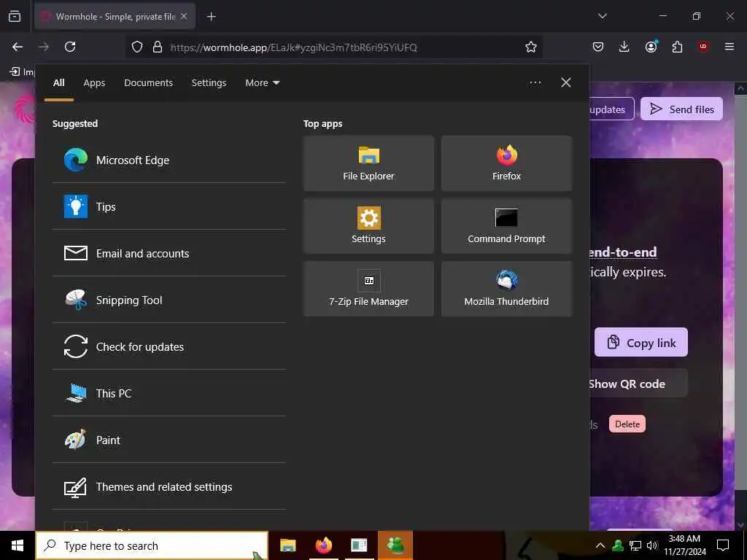Launch Snipping Tool from suggestions
The width and height of the screenshot is (747, 560).
pos(169,300)
